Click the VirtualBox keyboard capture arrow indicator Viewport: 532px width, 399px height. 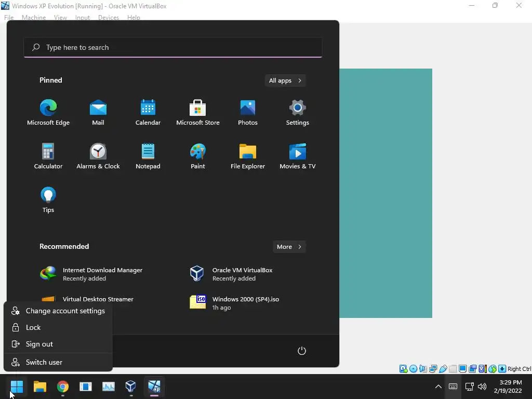coord(502,369)
